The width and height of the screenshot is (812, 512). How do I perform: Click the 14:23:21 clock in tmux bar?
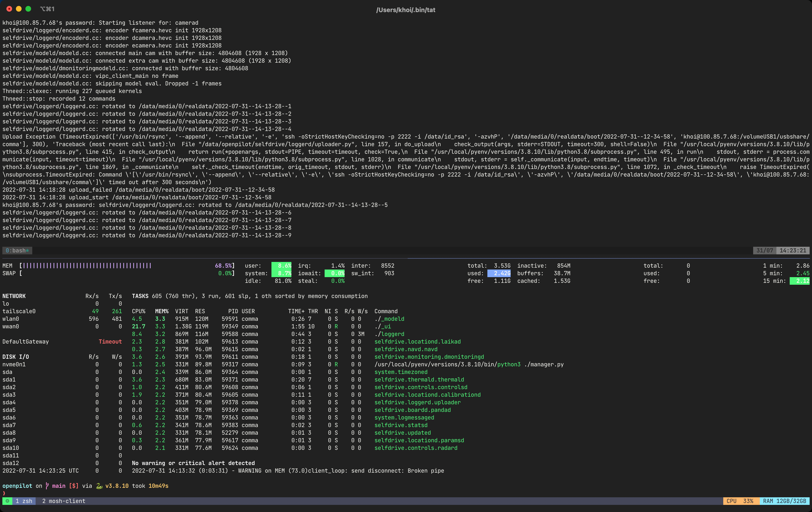click(793, 251)
